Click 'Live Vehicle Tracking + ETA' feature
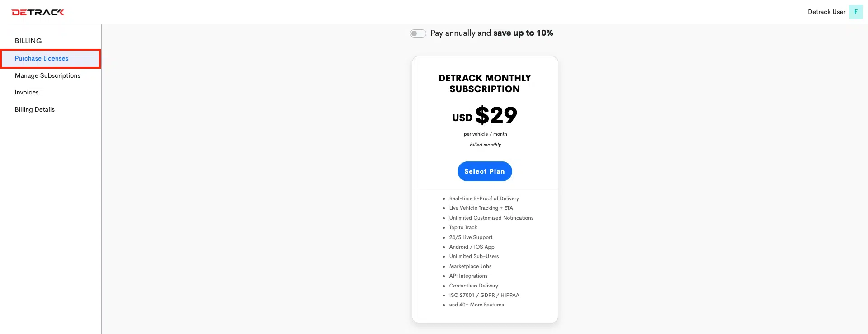868x334 pixels. point(481,208)
